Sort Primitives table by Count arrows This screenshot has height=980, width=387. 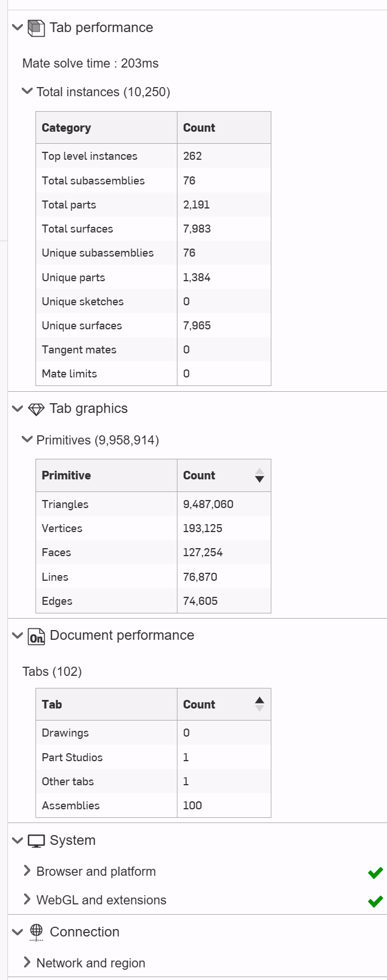point(259,475)
